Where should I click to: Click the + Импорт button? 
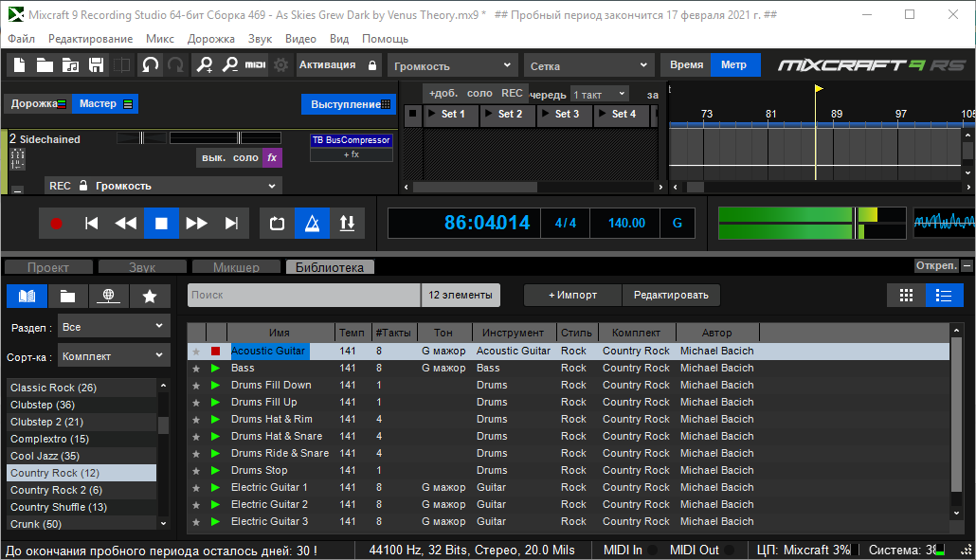tap(572, 295)
